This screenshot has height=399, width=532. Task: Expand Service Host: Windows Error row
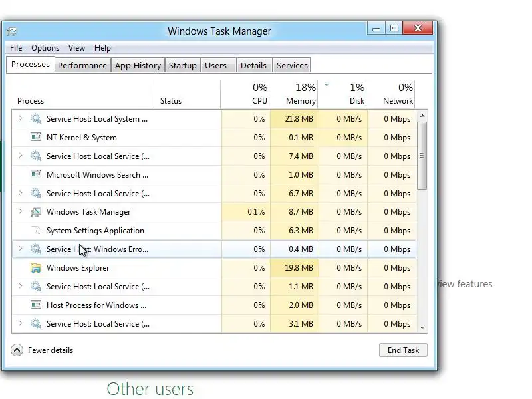coord(21,249)
